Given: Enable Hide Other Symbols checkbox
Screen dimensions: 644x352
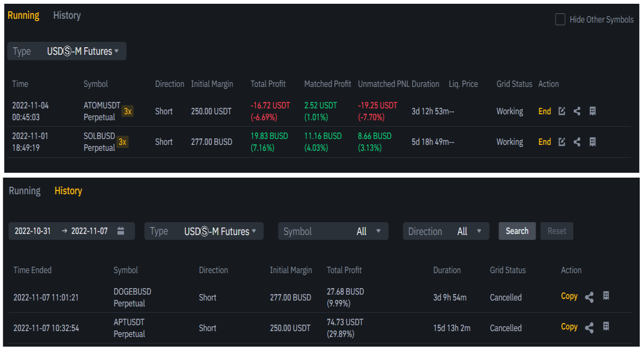Looking at the screenshot, I should point(560,20).
